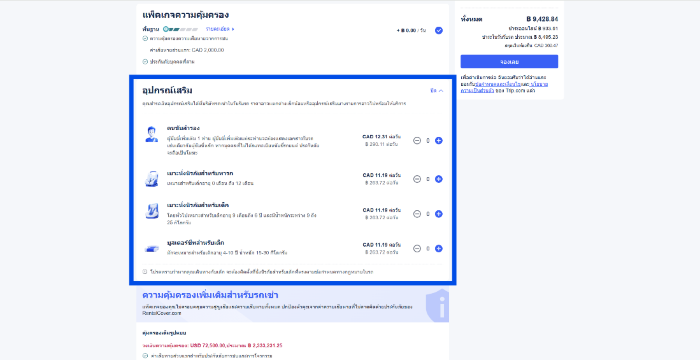Click additional driver quantity value 0
The image size is (700, 360).
pos(428,141)
